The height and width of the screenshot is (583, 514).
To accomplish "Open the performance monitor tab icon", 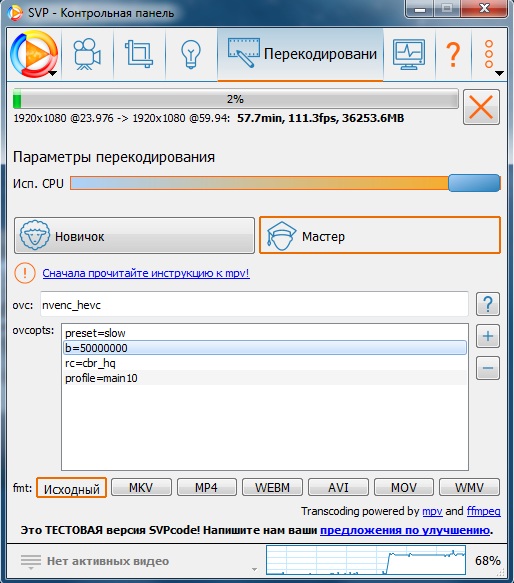I will (409, 54).
